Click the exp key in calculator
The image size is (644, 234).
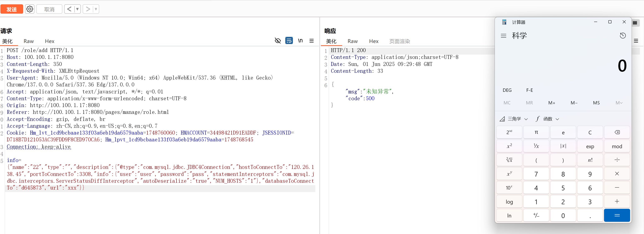click(x=590, y=146)
